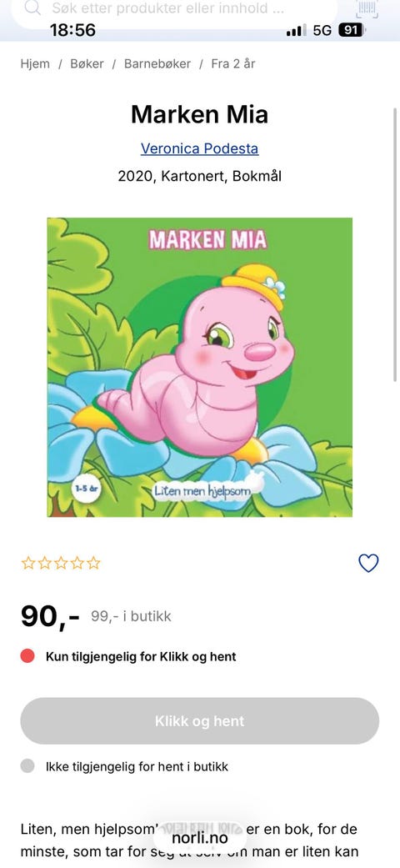This screenshot has width=400, height=868.
Task: Click the page scrollbar on right edge
Action: pyautogui.click(x=395, y=243)
